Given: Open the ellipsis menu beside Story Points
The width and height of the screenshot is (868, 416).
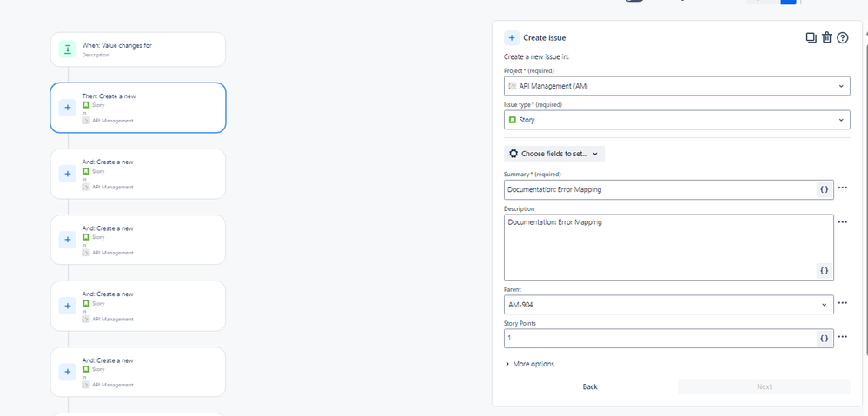Looking at the screenshot, I should click(843, 336).
